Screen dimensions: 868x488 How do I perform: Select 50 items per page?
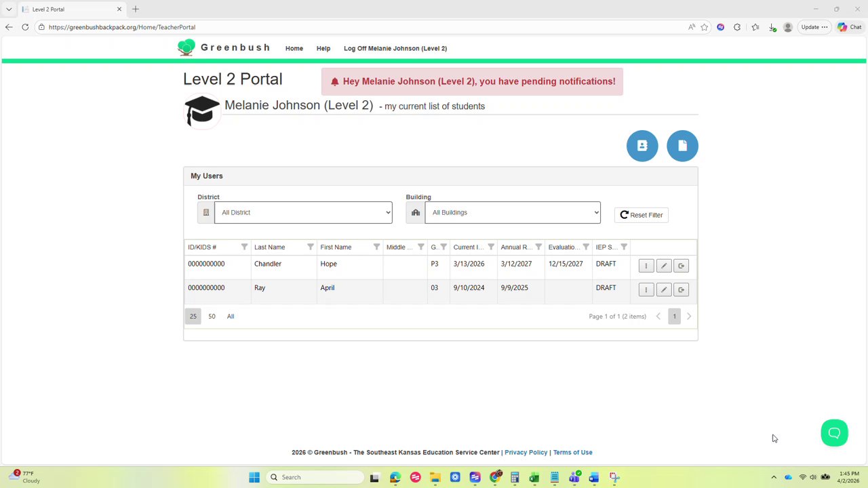coord(212,317)
